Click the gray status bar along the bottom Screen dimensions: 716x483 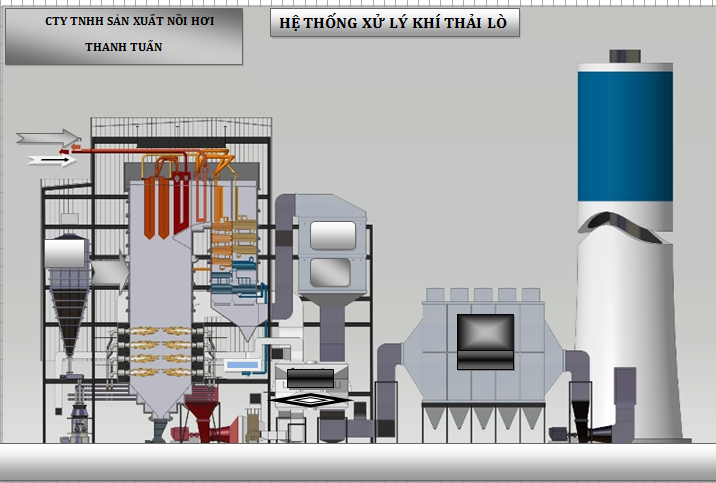[x=358, y=461]
